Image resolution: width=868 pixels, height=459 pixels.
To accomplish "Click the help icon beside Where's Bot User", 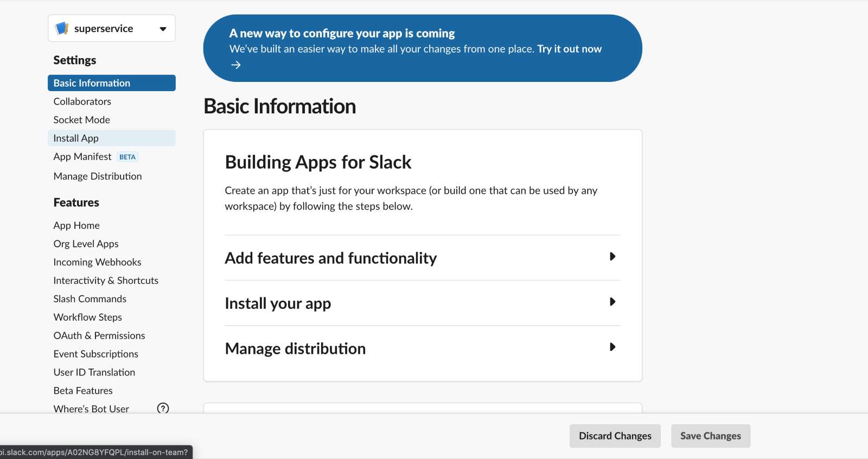I will click(163, 409).
